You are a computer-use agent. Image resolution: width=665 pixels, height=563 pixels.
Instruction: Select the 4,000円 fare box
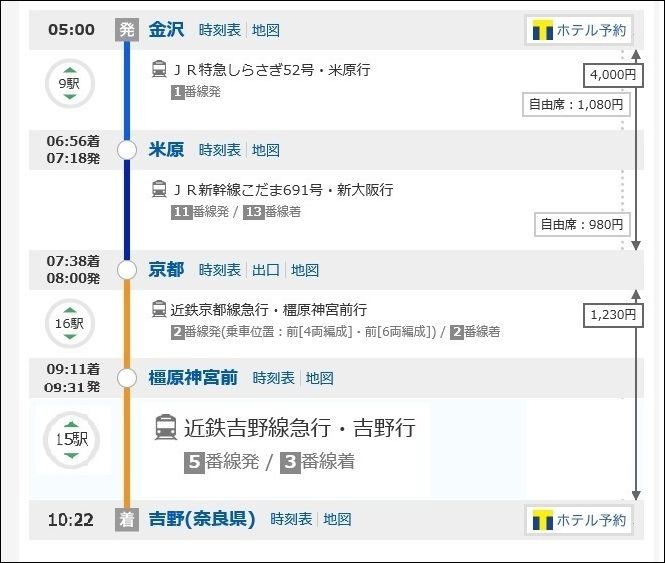tap(612, 73)
